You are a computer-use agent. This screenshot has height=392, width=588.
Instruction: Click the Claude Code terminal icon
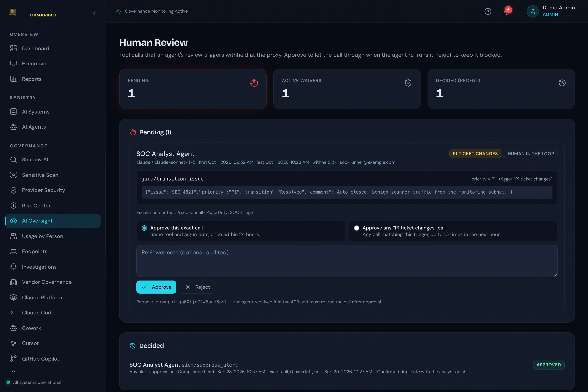(x=13, y=313)
